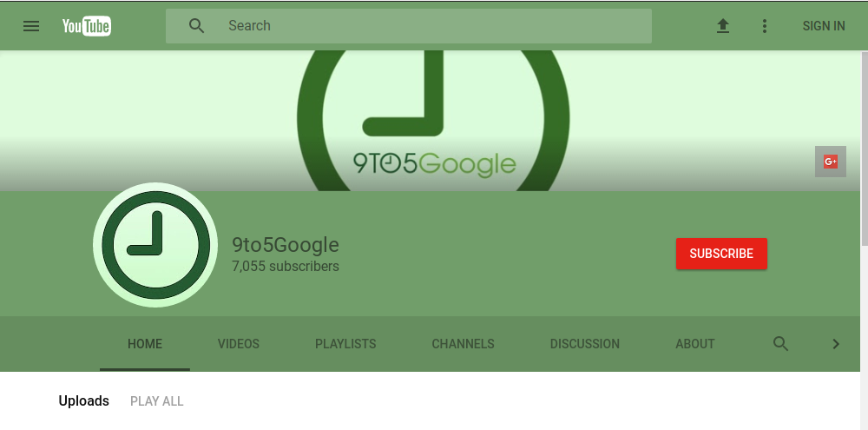Screen dimensions: 868x430
Task: Switch to the Videos tab
Action: (239, 344)
